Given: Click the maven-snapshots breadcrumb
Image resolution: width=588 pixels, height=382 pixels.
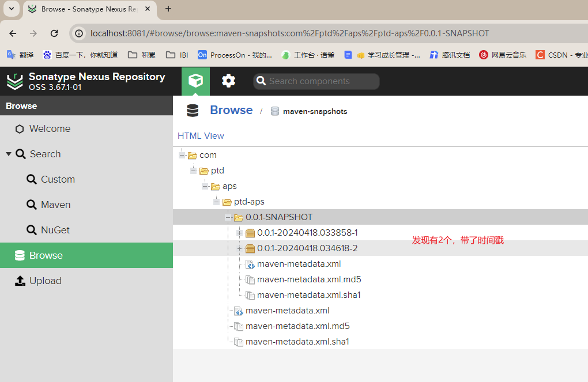Looking at the screenshot, I should click(315, 112).
